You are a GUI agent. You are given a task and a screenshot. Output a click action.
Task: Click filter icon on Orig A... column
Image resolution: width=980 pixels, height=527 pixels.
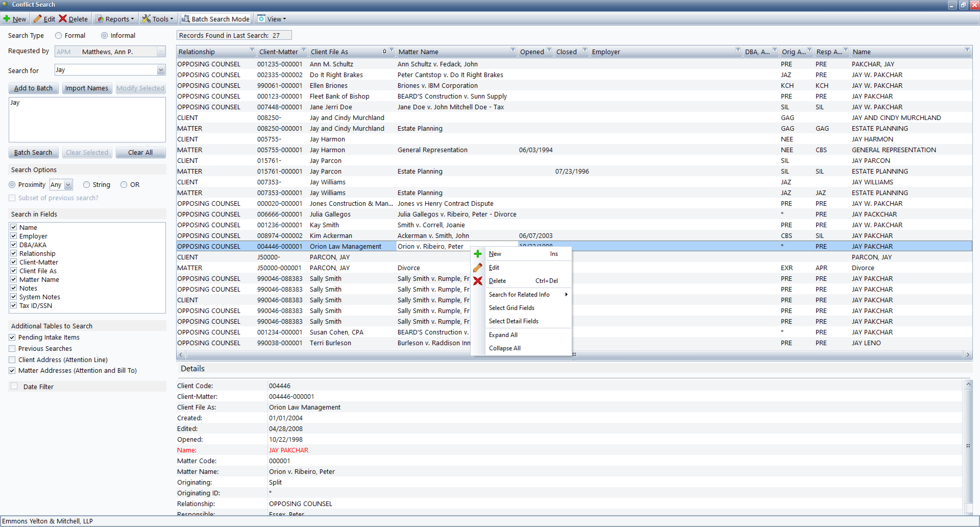pyautogui.click(x=810, y=50)
